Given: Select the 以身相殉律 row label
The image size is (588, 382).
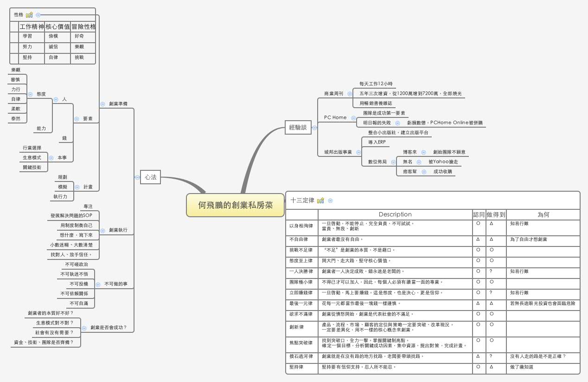Looking at the screenshot, I should [302, 227].
